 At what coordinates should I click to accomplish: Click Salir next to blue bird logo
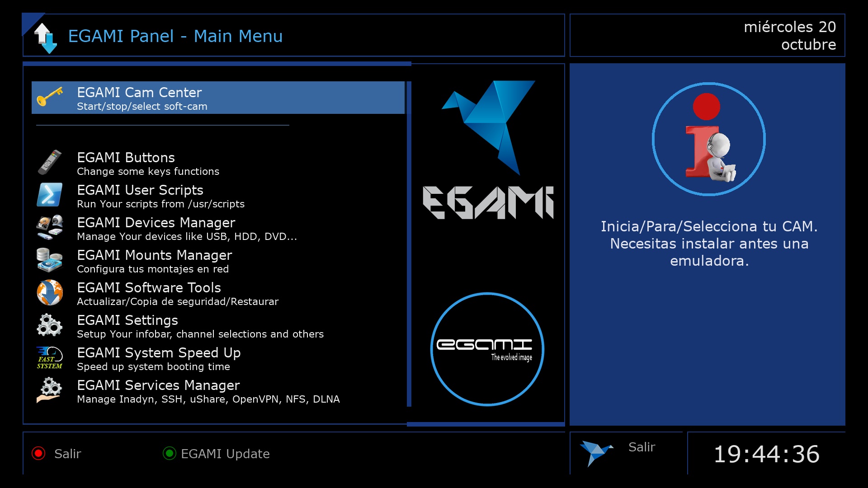641,447
